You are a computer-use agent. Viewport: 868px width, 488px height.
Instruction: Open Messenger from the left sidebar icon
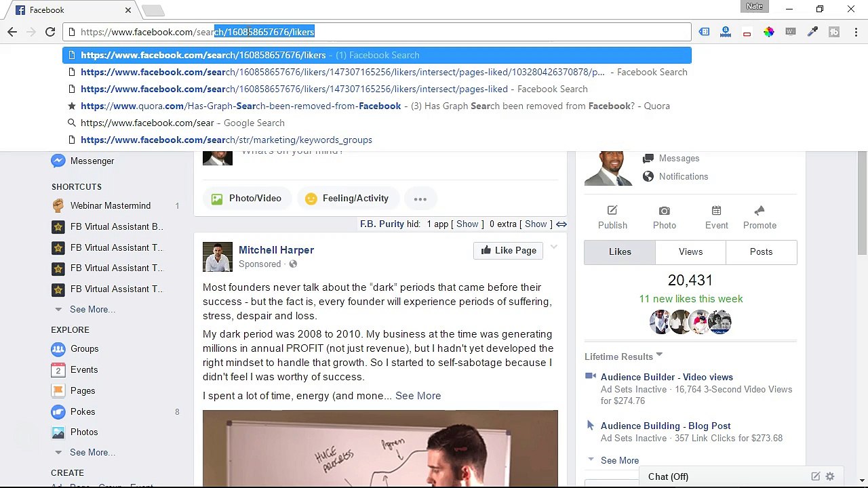(x=58, y=161)
